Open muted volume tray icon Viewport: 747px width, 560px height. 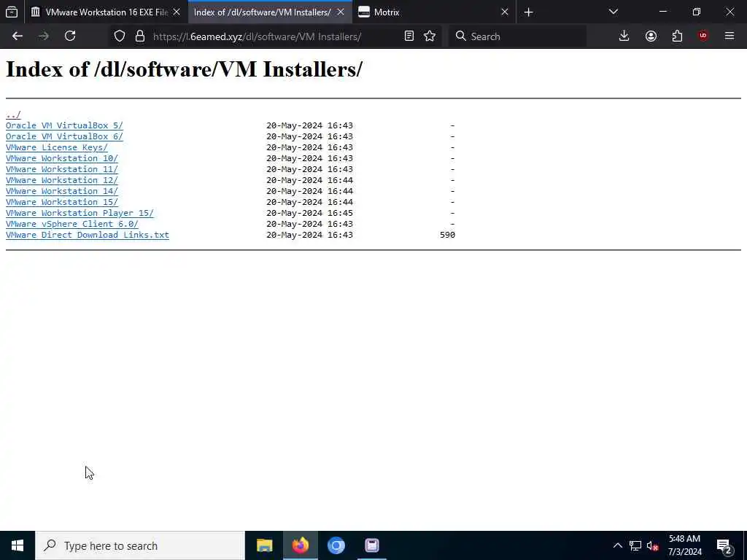pyautogui.click(x=653, y=545)
